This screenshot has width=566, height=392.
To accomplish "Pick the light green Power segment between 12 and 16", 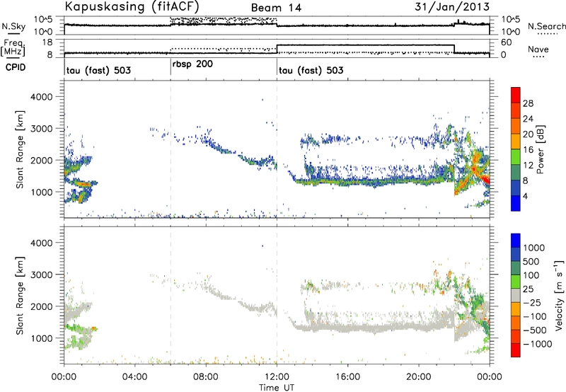I will pyautogui.click(x=516, y=157).
